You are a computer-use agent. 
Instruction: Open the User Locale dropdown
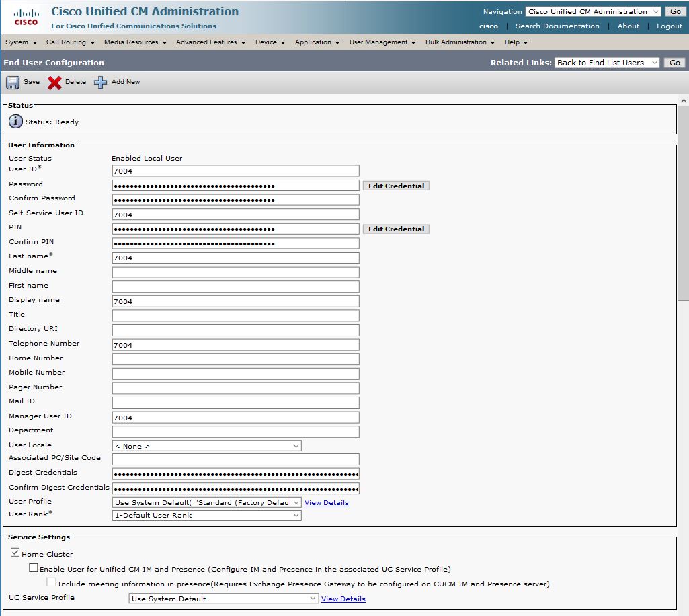point(206,446)
